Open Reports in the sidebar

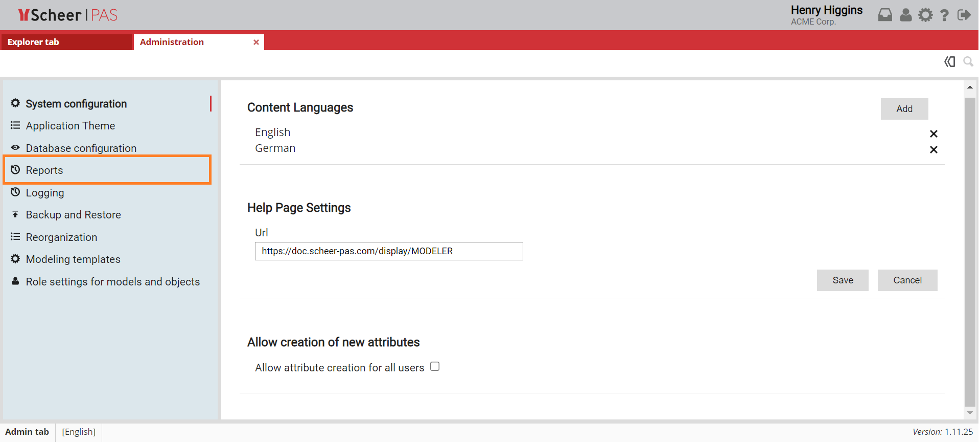[x=44, y=170]
